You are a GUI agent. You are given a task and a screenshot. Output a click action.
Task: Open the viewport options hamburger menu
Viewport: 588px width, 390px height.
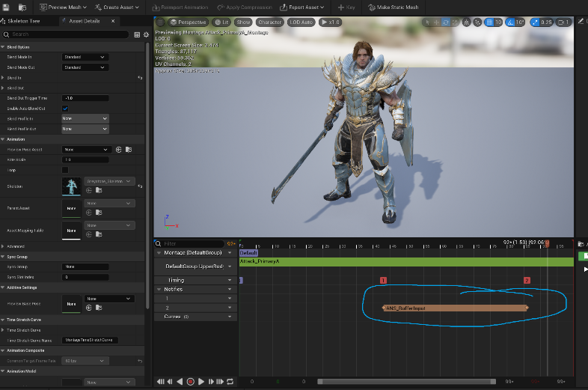[160, 22]
